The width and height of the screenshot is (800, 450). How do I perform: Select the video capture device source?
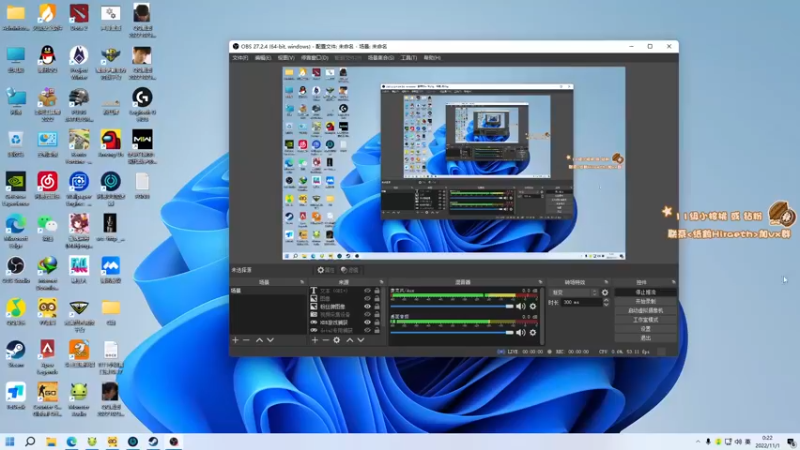334,314
